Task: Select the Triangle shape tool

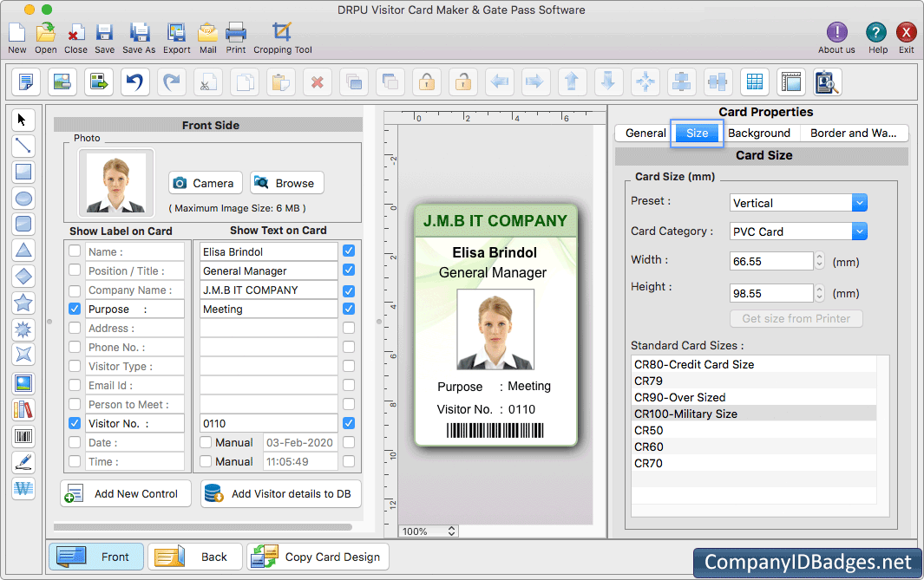Action: pyautogui.click(x=23, y=251)
